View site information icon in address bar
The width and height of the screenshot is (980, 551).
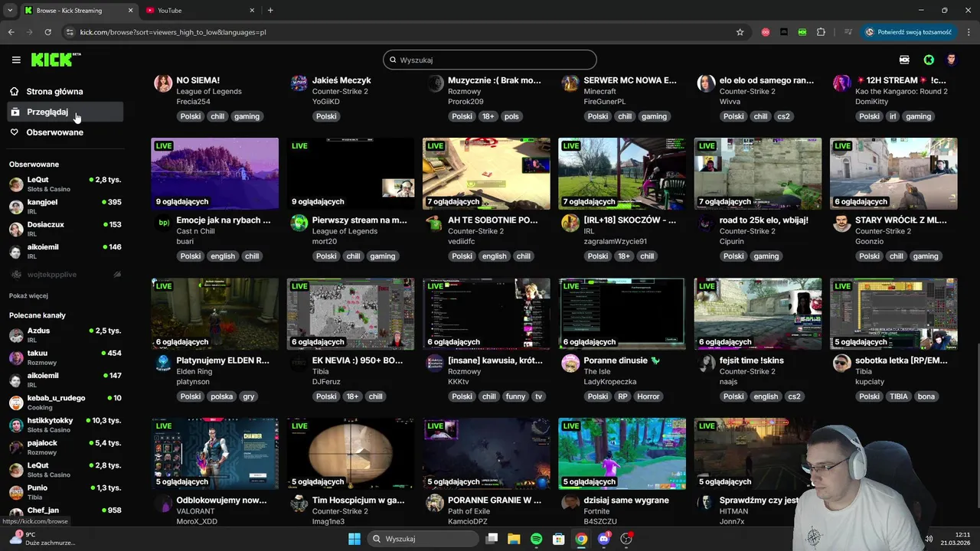[x=70, y=32]
